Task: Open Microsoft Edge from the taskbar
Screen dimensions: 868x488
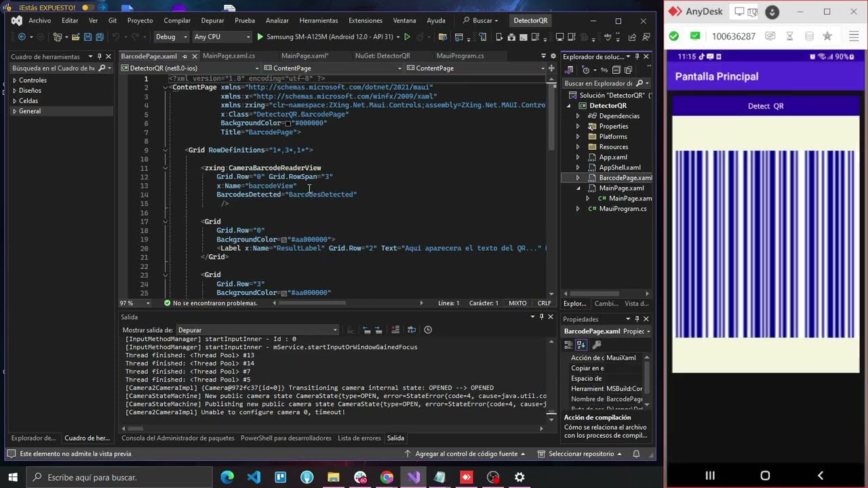Action: tap(227, 477)
